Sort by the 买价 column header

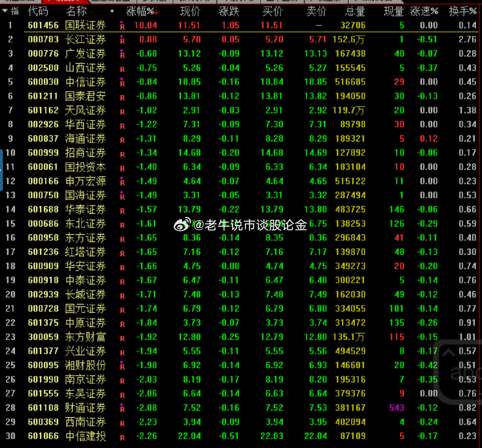[273, 11]
